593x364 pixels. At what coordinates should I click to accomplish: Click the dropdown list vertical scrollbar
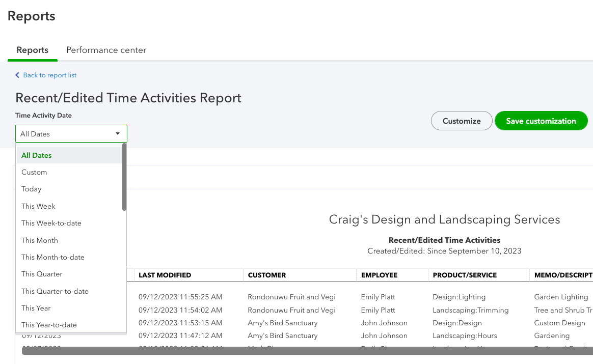pos(124,177)
